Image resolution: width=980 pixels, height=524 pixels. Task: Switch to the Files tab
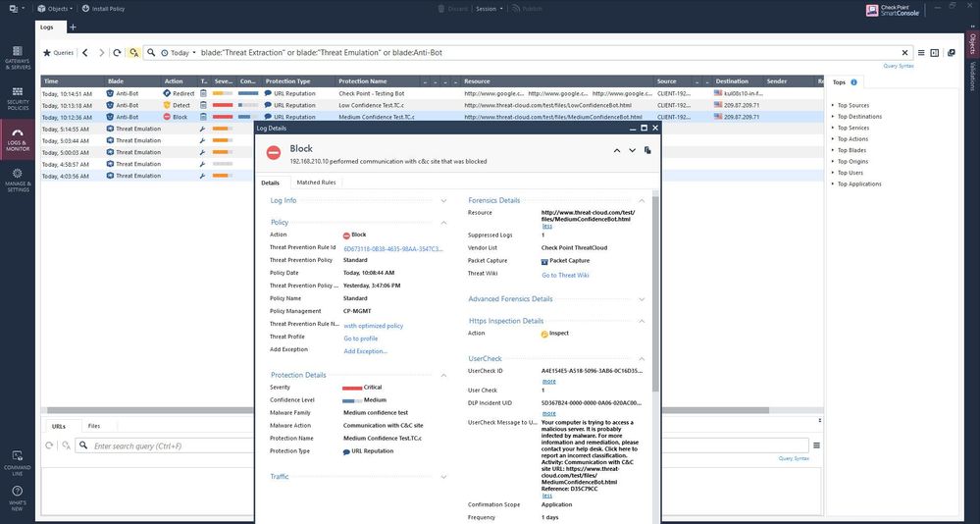tap(93, 426)
